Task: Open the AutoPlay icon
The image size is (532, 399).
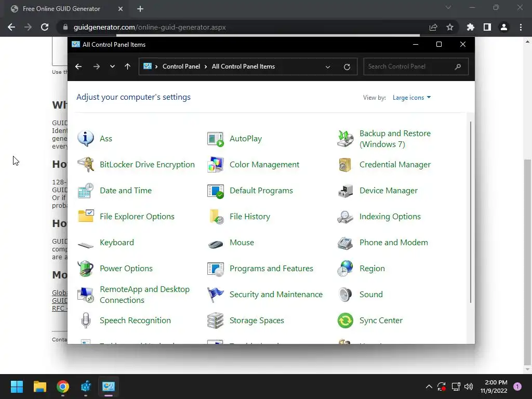Action: [x=216, y=139]
